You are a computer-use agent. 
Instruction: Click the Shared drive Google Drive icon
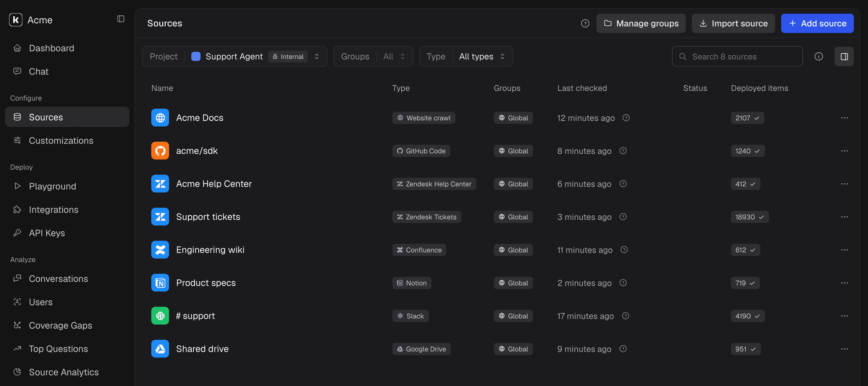point(160,349)
